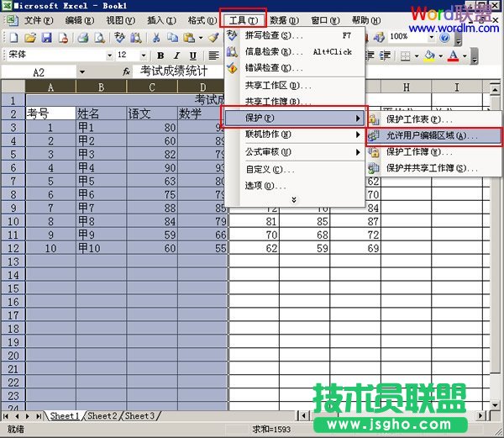The height and width of the screenshot is (438, 504).
Task: Align text left in the formatting toolbar
Action: [x=213, y=56]
